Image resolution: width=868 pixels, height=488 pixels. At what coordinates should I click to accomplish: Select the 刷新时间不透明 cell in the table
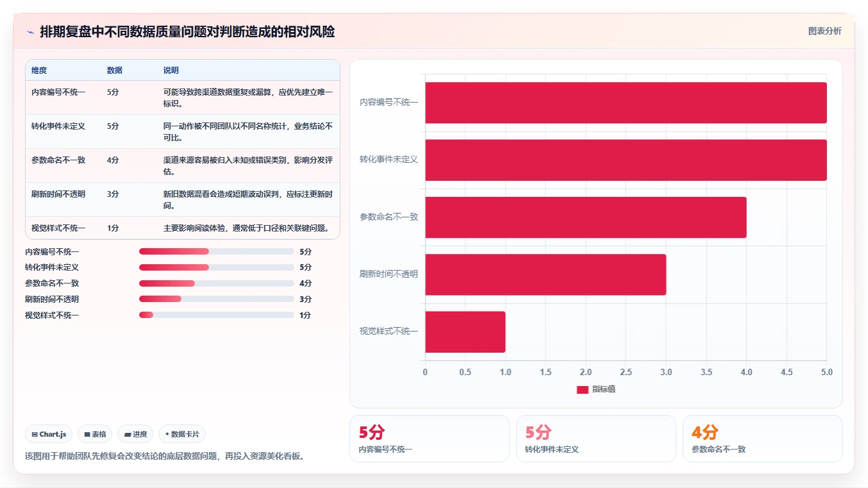click(x=58, y=194)
